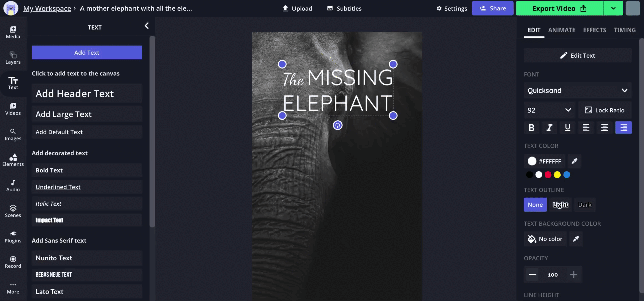Image resolution: width=644 pixels, height=301 pixels.
Task: Toggle italic formatting
Action: pos(549,128)
